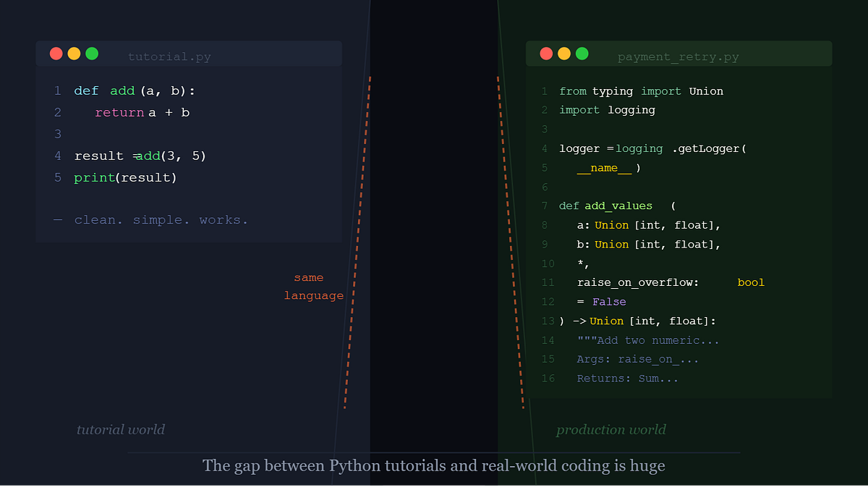868x498 pixels.
Task: Click the comment 'clean. simple. works.'
Action: point(161,219)
